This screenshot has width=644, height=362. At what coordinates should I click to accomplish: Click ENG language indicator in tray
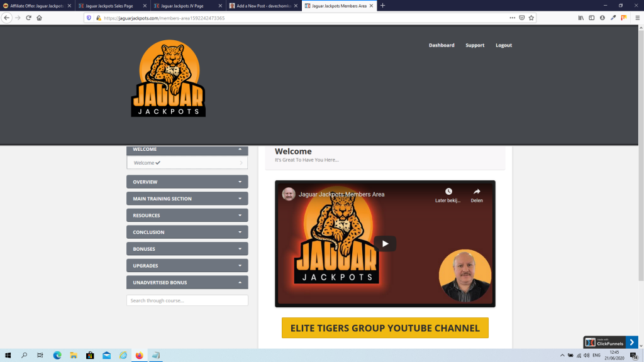tap(596, 356)
